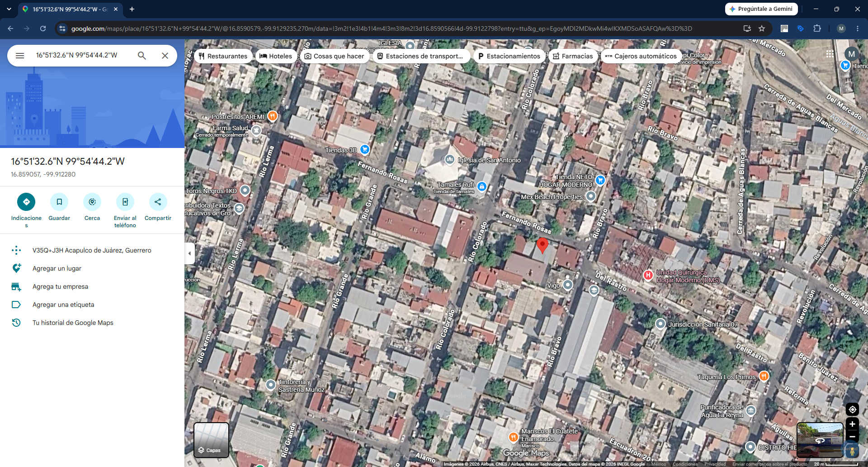This screenshot has width=868, height=467.
Task: Filter map by Hoteles chip
Action: (276, 56)
